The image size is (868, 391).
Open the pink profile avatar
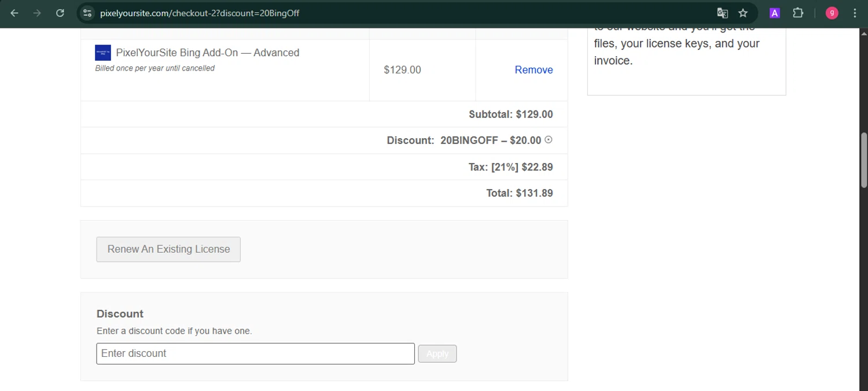point(832,13)
